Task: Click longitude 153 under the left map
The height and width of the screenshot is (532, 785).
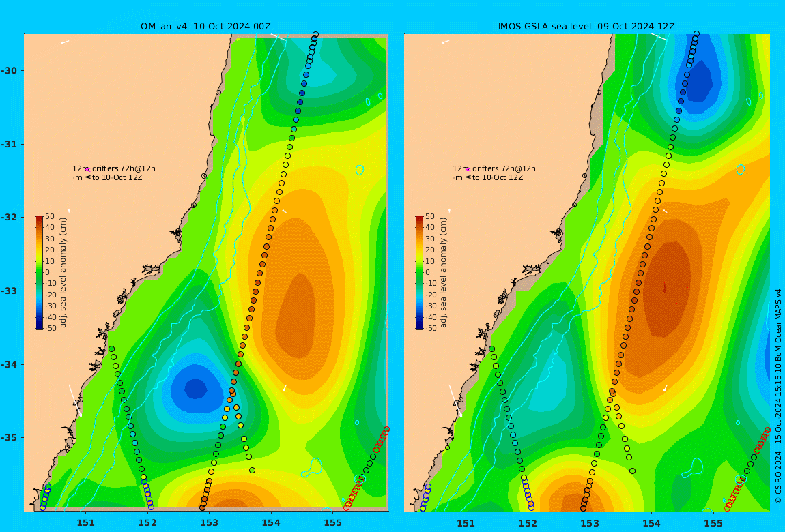Action: (x=210, y=523)
